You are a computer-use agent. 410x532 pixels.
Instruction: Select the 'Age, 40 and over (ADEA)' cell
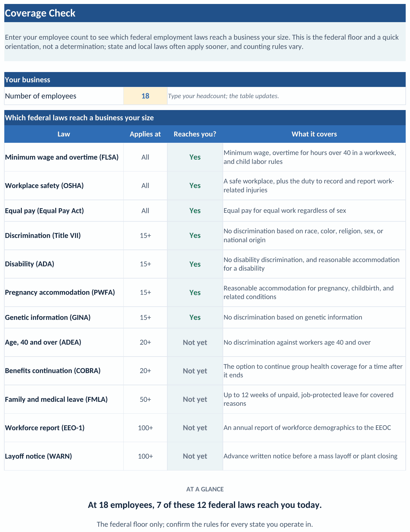(x=64, y=342)
